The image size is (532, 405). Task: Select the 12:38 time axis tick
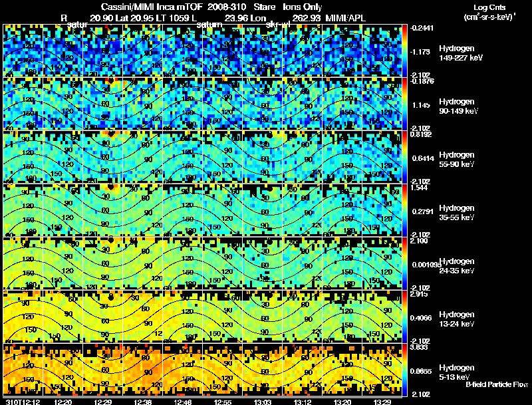pyautogui.click(x=143, y=402)
